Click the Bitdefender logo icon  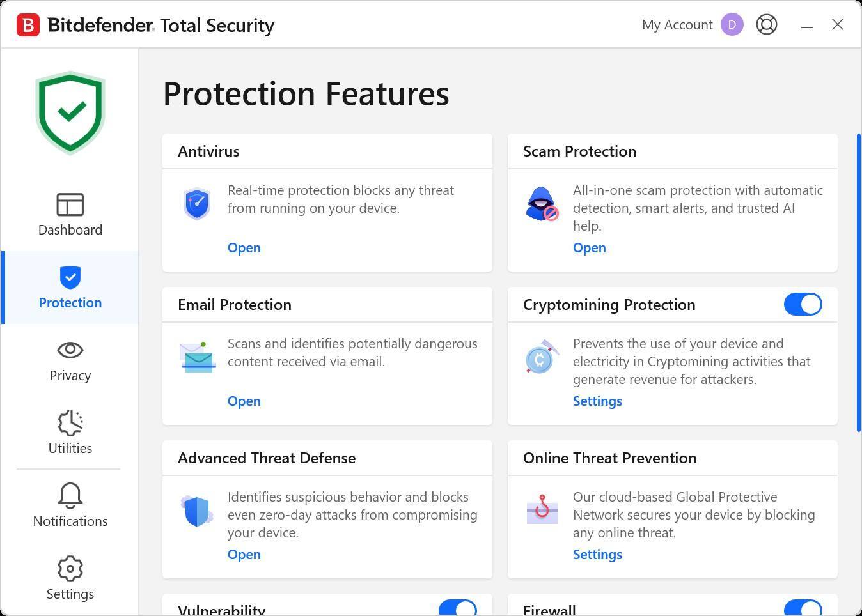(27, 24)
